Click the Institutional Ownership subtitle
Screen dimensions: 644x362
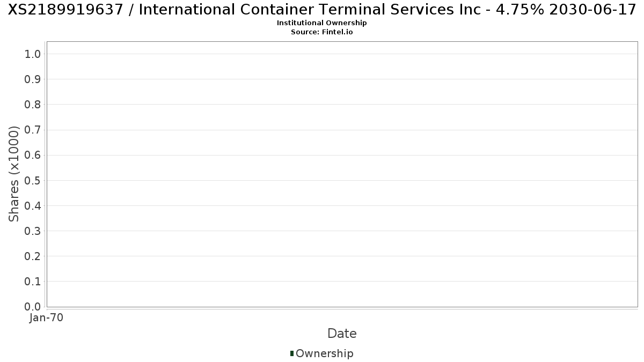(x=322, y=23)
